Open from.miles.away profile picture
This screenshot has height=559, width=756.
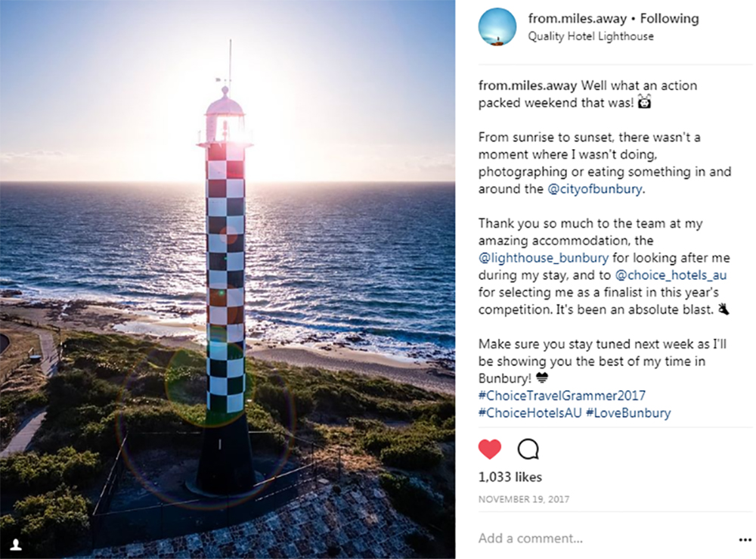pos(497,26)
